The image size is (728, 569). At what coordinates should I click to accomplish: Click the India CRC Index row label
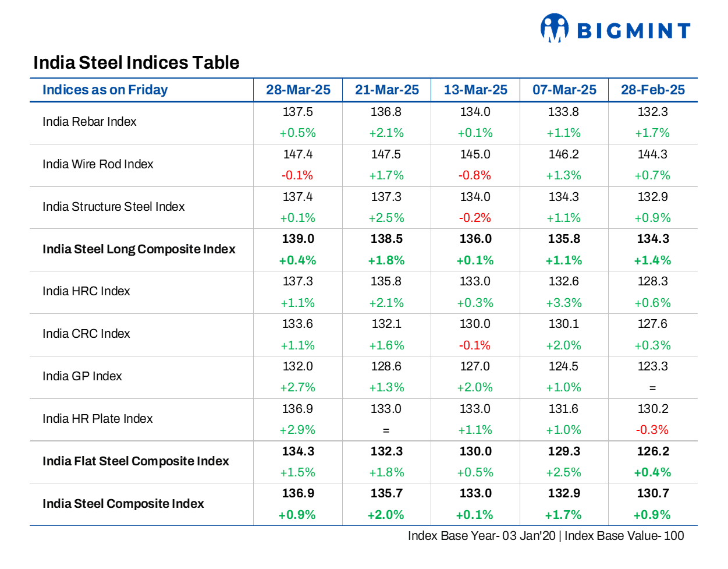86,334
